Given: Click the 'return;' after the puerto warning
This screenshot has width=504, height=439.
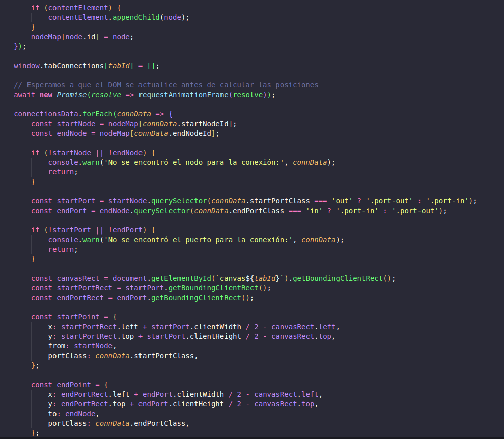Looking at the screenshot, I should tap(63, 249).
